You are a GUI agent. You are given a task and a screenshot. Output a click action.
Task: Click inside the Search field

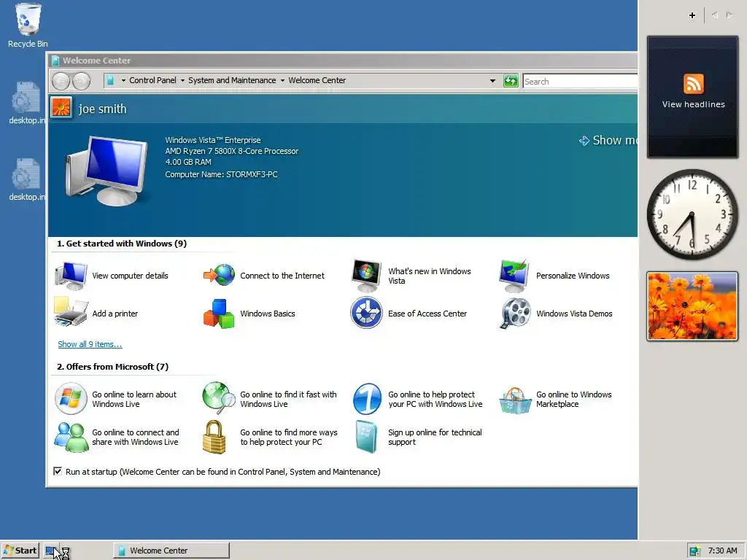click(x=580, y=82)
